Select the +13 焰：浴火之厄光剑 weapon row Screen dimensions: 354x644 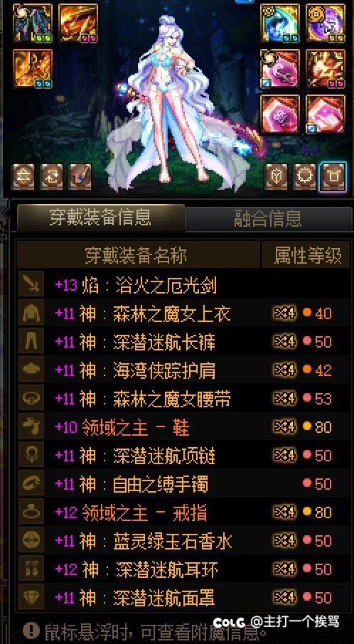pos(184,285)
